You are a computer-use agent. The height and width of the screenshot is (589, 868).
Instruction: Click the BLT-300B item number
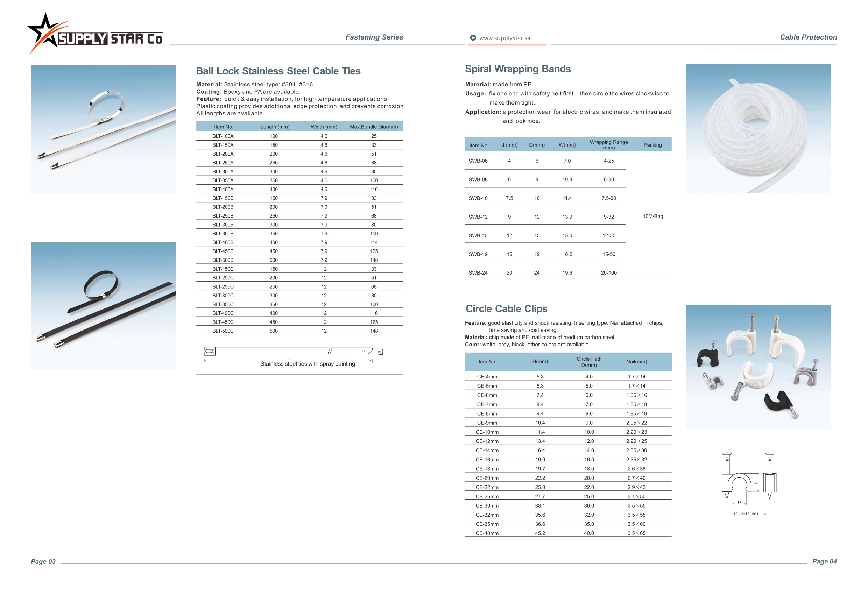click(x=223, y=225)
